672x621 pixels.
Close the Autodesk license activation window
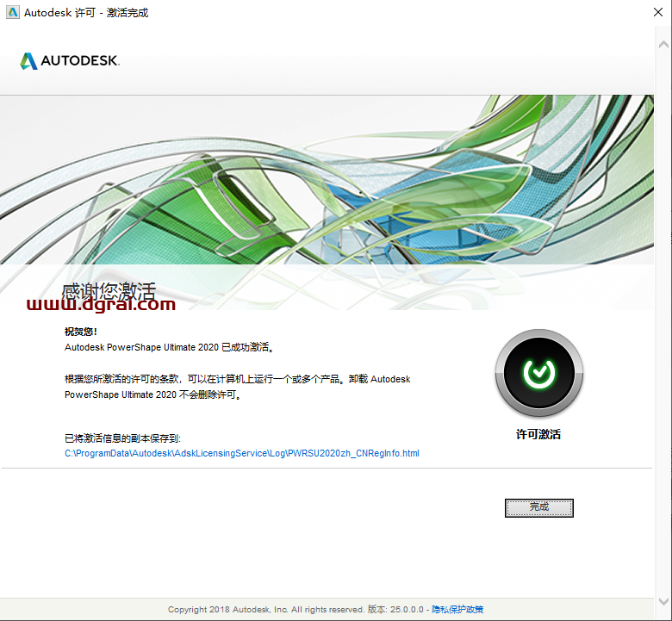658,12
